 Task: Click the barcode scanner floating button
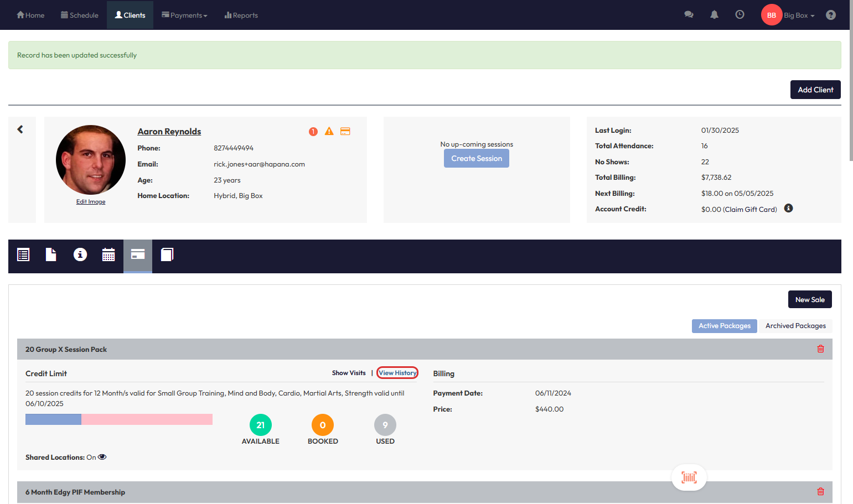tap(689, 477)
